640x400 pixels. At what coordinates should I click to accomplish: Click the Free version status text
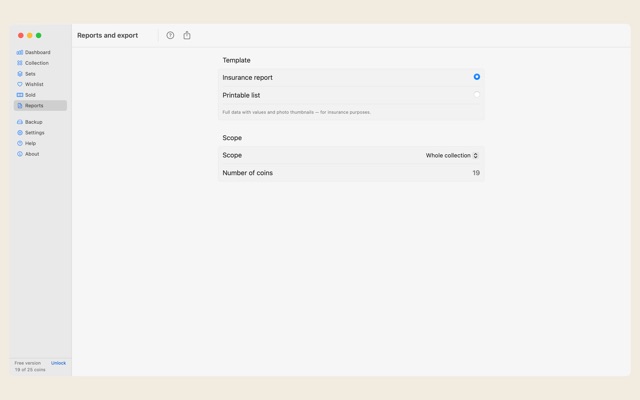tap(28, 363)
